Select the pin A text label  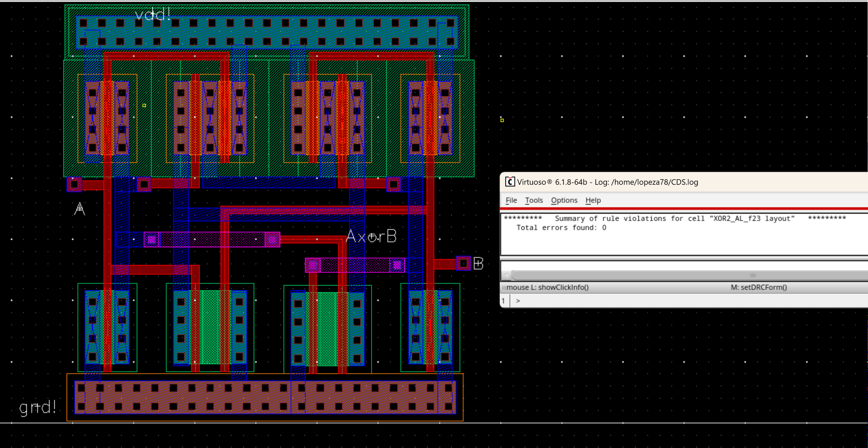79,208
